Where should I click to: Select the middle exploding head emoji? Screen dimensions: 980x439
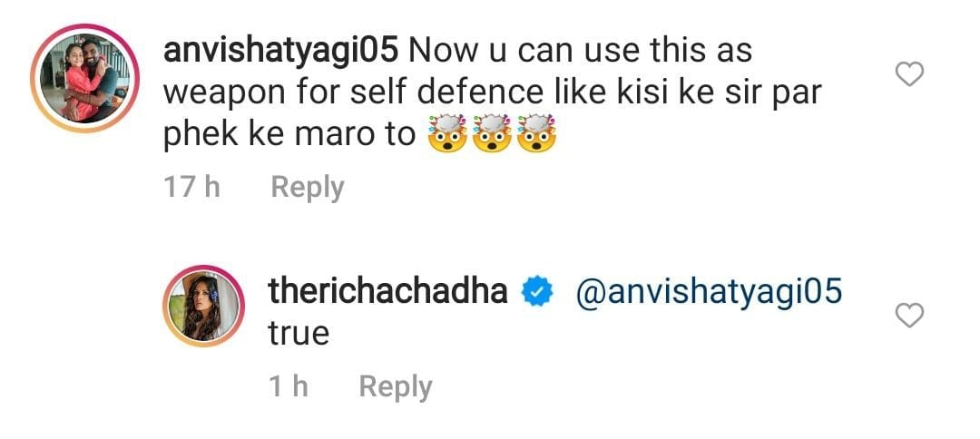pyautogui.click(x=489, y=136)
